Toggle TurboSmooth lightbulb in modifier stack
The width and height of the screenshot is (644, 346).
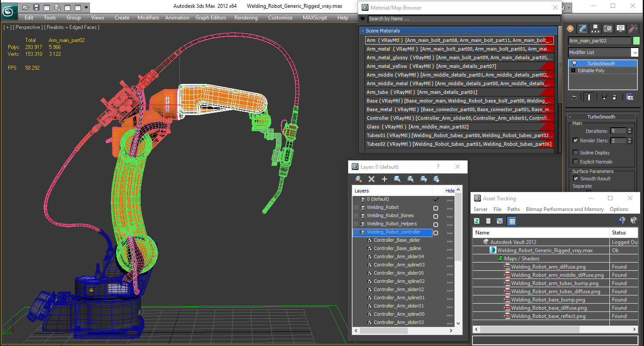(x=574, y=64)
